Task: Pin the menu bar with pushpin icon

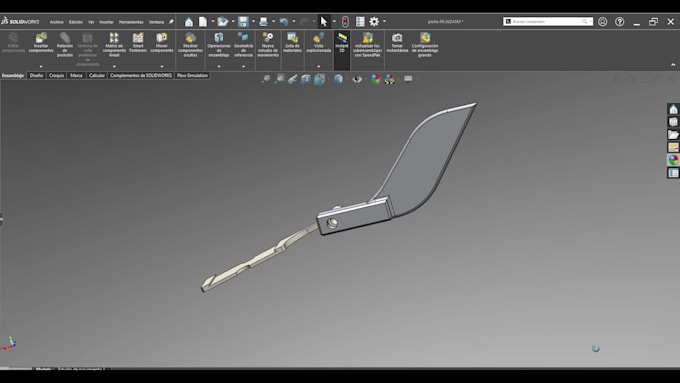Action: tap(171, 22)
